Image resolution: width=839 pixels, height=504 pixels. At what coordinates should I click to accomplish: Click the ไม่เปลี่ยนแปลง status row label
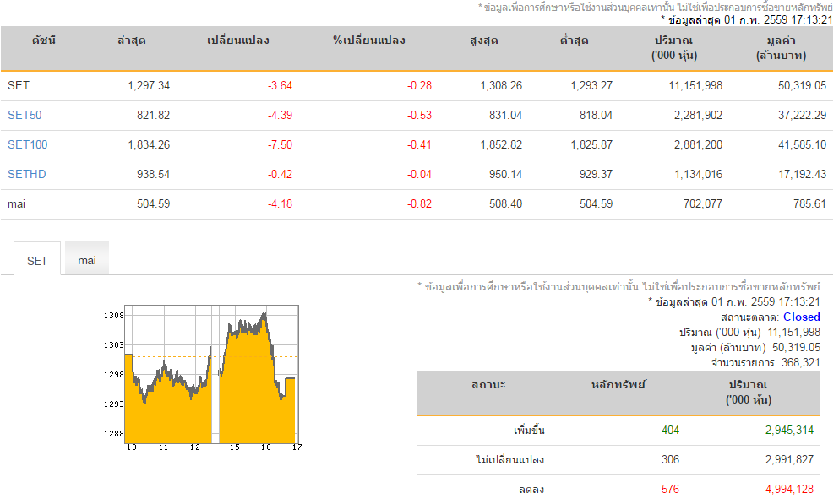[x=510, y=459]
